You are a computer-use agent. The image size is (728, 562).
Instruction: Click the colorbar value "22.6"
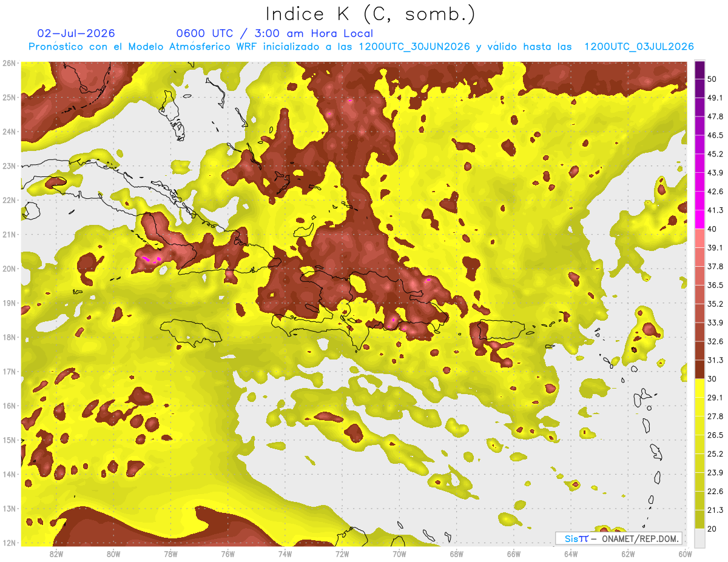715,491
